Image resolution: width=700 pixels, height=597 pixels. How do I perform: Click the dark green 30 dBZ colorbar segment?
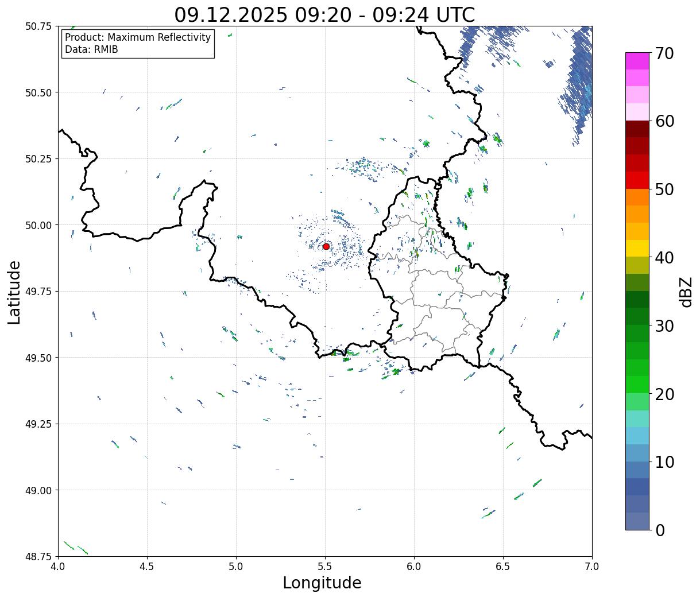(637, 316)
